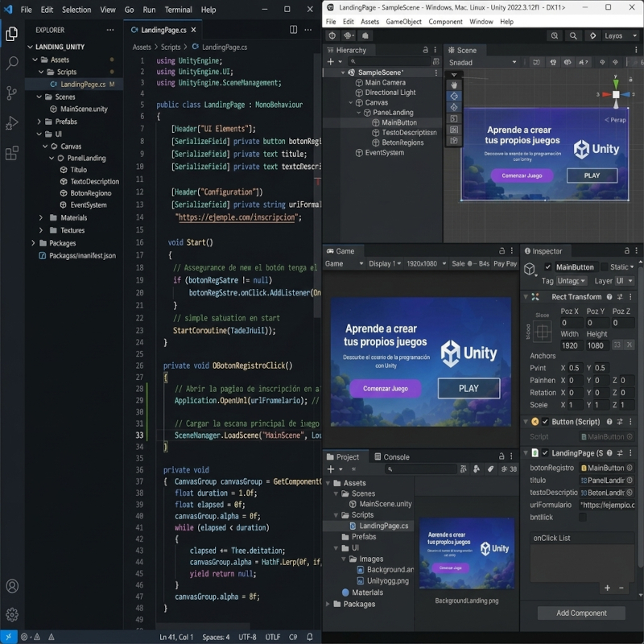Click the Unity account icon in the top toolbar
Screen dimensions: 644x644
332,35
